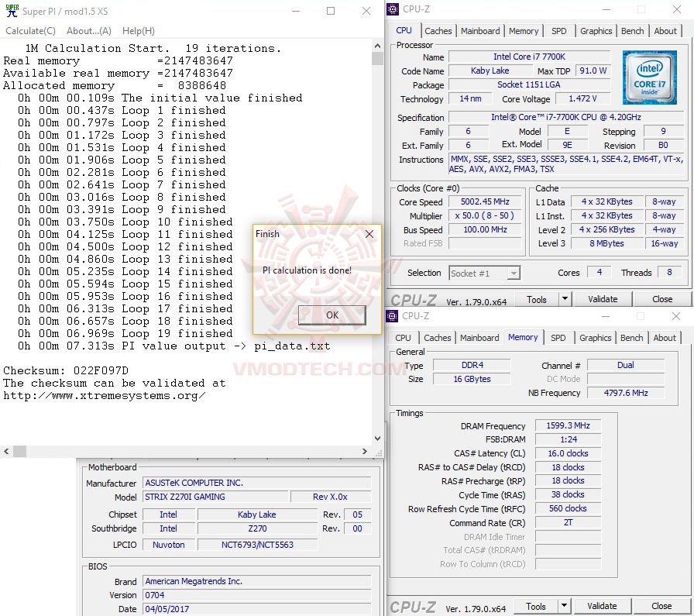Click motherboard model STRIX Z270I GAMING
This screenshot has height=616, width=694.
215,497
